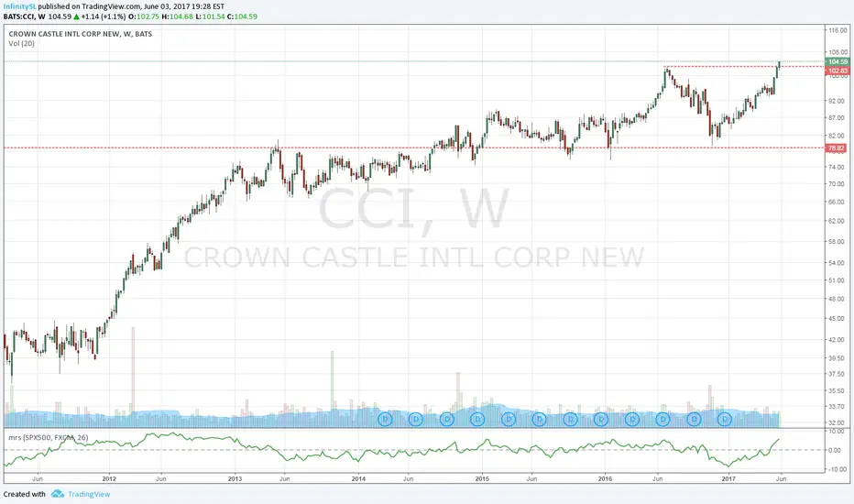Click the 2015 label on time axis
The image size is (854, 504).
coord(482,479)
